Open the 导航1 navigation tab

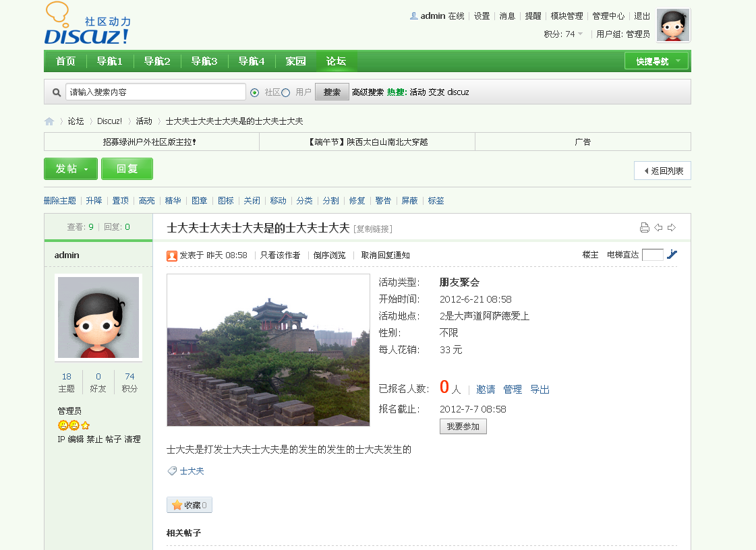[x=109, y=61]
